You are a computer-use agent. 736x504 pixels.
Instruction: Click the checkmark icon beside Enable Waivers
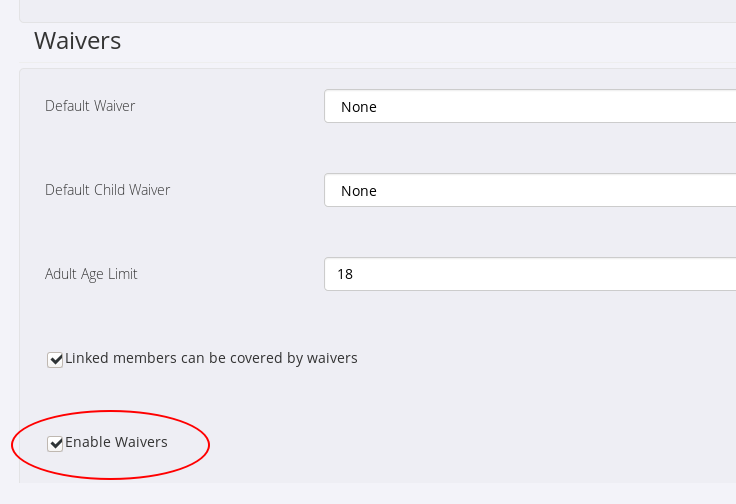55,443
